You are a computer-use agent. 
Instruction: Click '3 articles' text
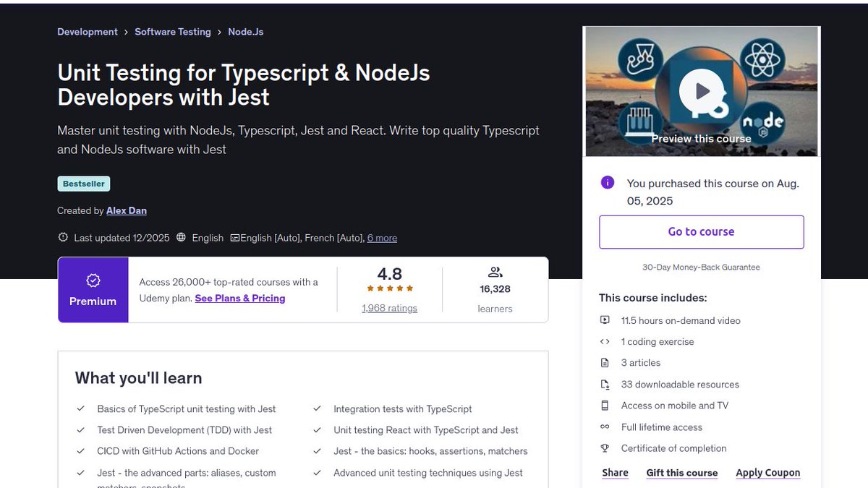click(641, 363)
